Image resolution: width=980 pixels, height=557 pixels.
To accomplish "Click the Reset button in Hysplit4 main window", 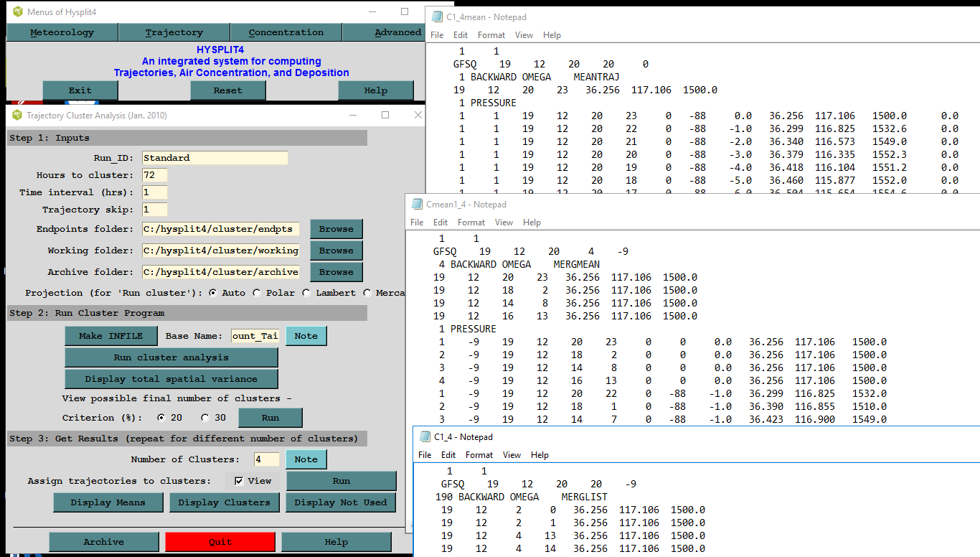I will pyautogui.click(x=228, y=90).
